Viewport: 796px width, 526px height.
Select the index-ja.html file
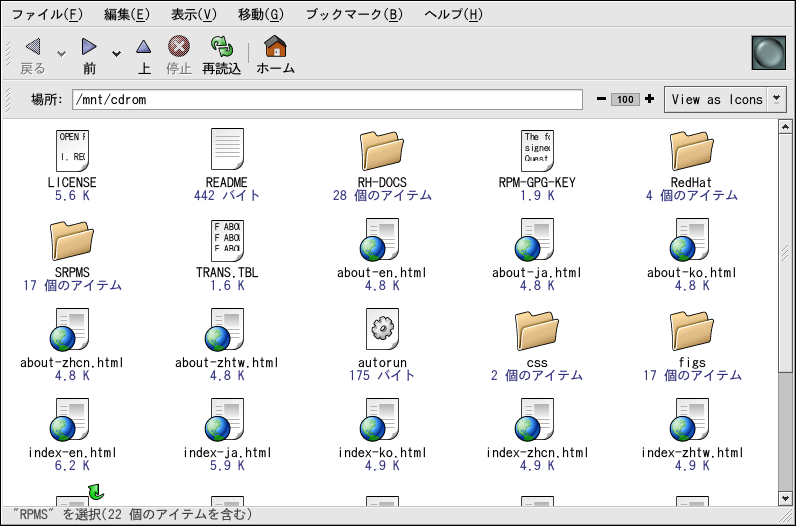point(227,418)
